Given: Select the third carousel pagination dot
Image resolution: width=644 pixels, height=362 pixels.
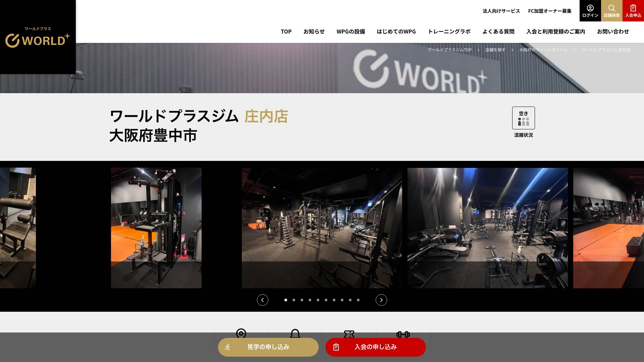Looking at the screenshot, I should 302,300.
